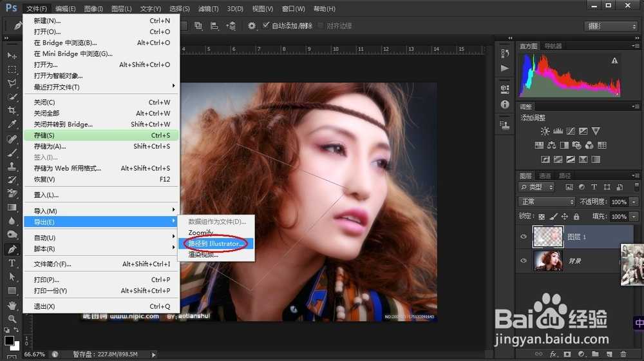
Task: Select the Crop tool
Action: 12,110
